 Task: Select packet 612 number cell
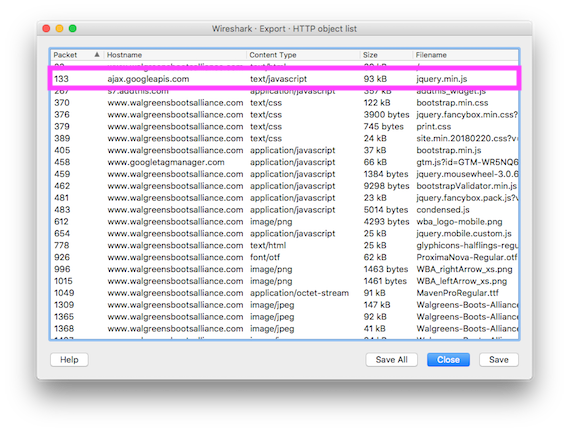click(x=61, y=222)
